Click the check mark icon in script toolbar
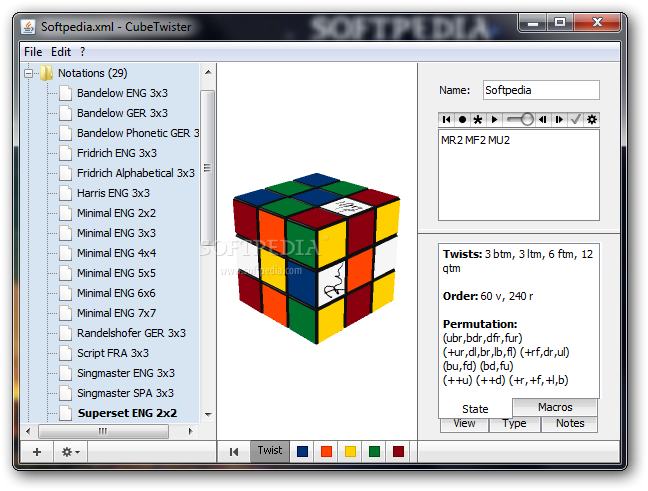This screenshot has height=491, width=648. pos(576,119)
